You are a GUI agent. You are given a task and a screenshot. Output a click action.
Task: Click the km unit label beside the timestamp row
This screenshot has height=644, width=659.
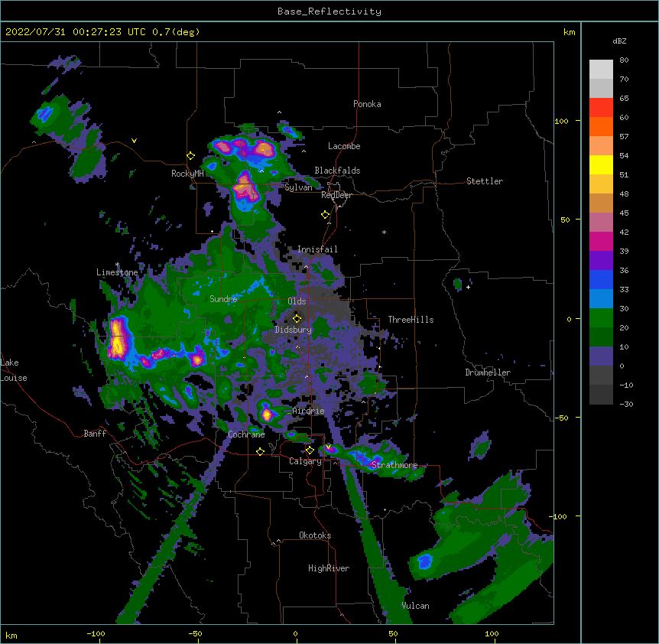pyautogui.click(x=569, y=32)
